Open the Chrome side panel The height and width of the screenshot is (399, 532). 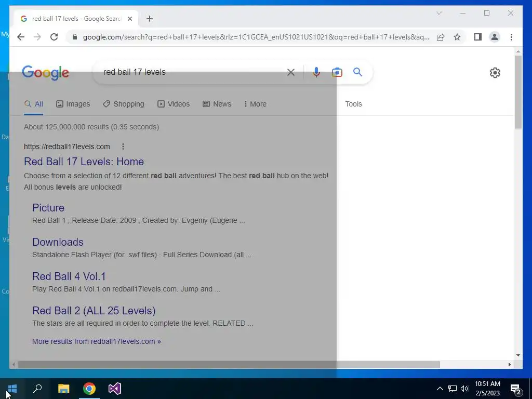click(478, 37)
